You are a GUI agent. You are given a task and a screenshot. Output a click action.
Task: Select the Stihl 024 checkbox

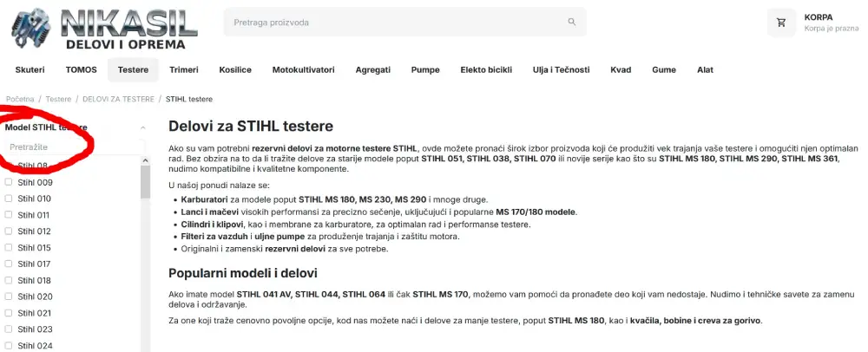9,346
